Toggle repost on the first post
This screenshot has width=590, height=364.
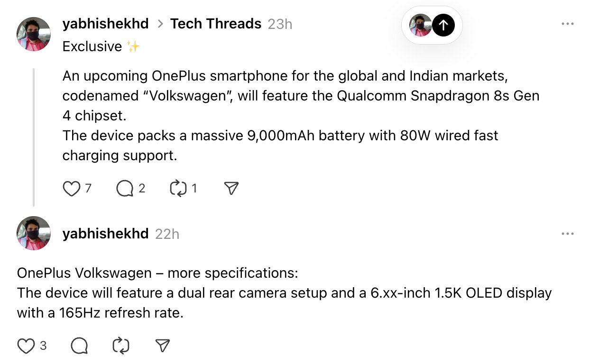[179, 188]
